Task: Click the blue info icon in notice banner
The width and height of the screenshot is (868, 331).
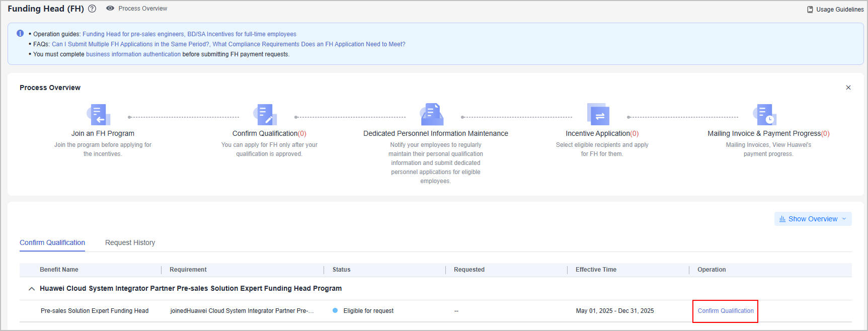Action: coord(20,34)
